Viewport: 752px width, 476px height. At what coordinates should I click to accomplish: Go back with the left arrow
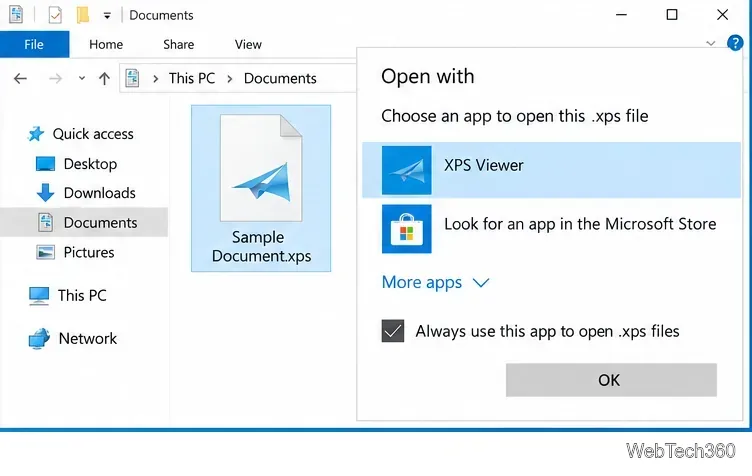pyautogui.click(x=20, y=78)
